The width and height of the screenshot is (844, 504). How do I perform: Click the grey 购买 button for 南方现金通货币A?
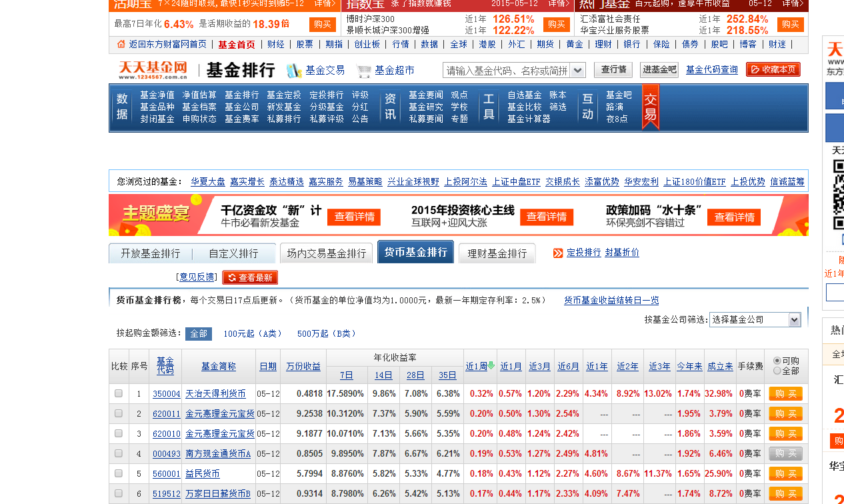(785, 454)
